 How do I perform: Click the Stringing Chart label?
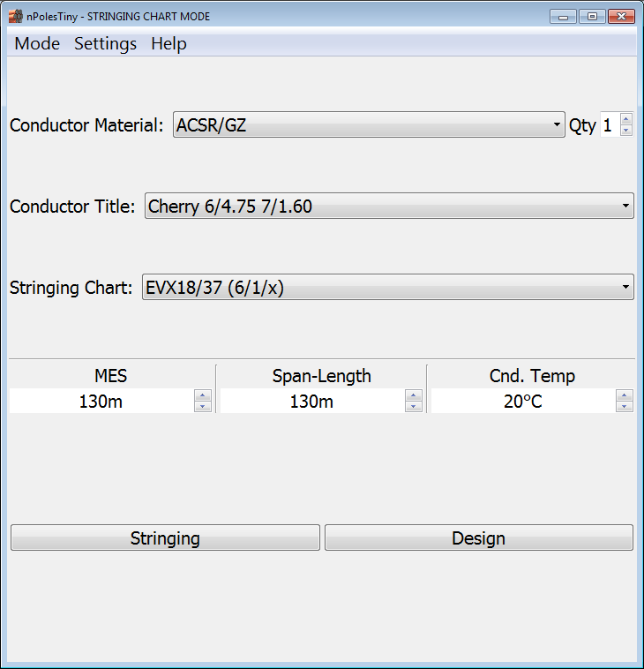[x=71, y=288]
